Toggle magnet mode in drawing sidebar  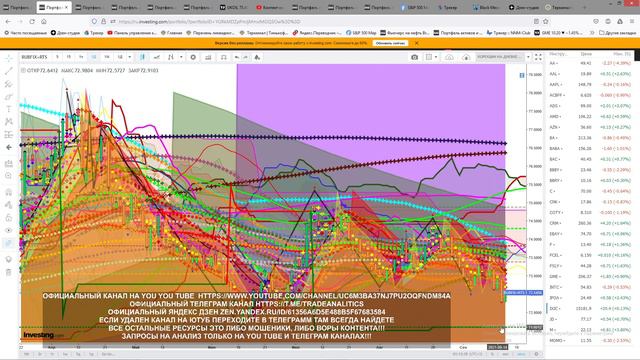(9, 192)
